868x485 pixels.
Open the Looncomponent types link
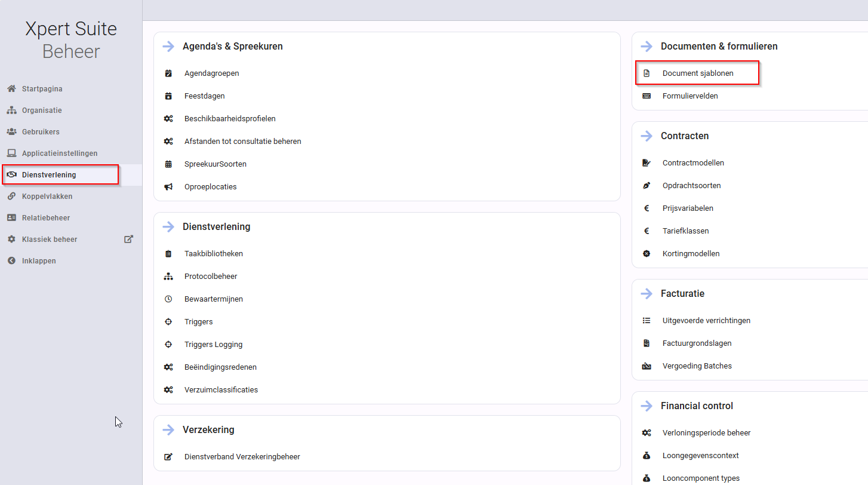pyautogui.click(x=701, y=478)
